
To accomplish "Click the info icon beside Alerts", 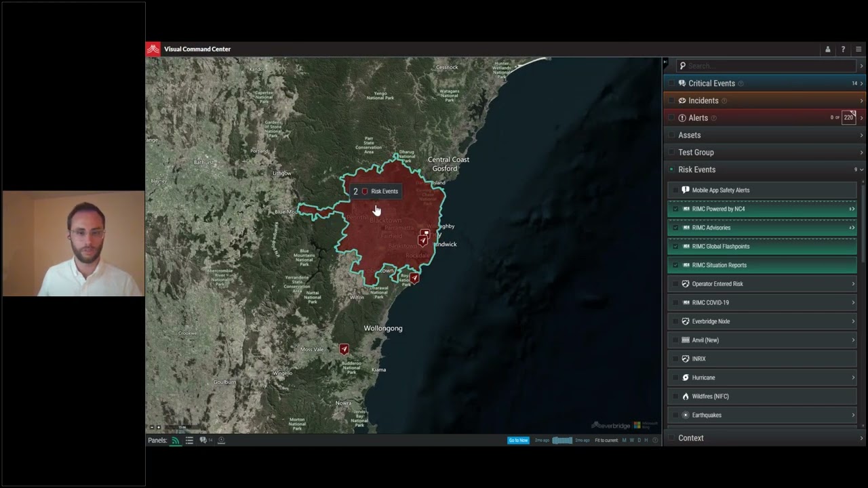I will coord(713,118).
